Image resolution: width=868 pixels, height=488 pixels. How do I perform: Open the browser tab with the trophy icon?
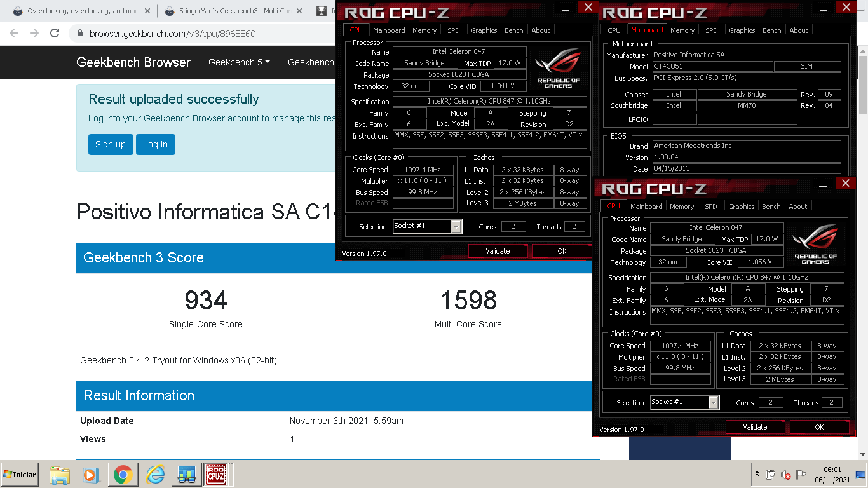pos(323,11)
